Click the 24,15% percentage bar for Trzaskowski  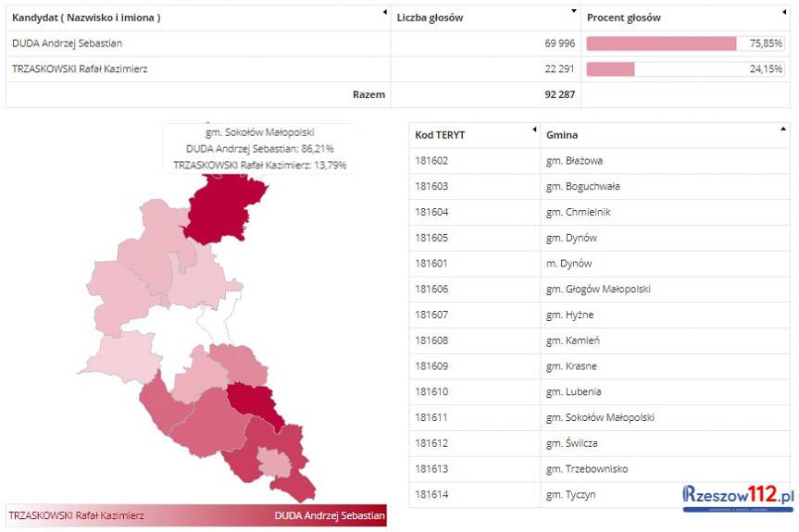[611, 68]
